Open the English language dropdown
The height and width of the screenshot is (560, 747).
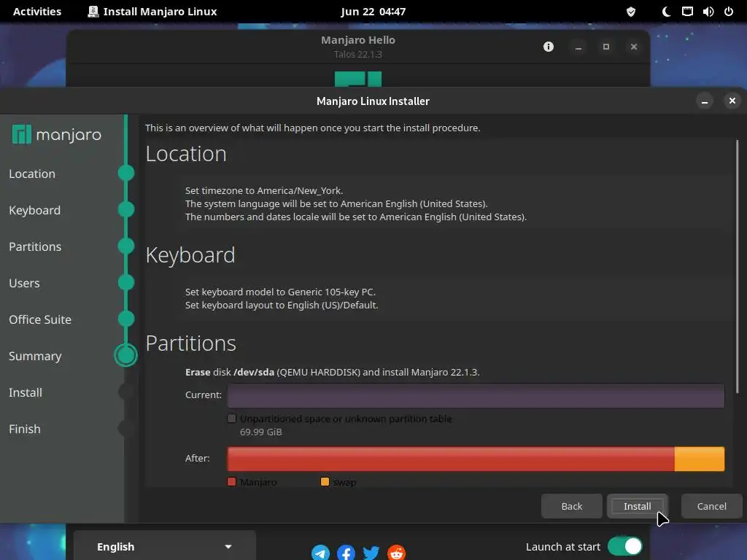pos(164,547)
